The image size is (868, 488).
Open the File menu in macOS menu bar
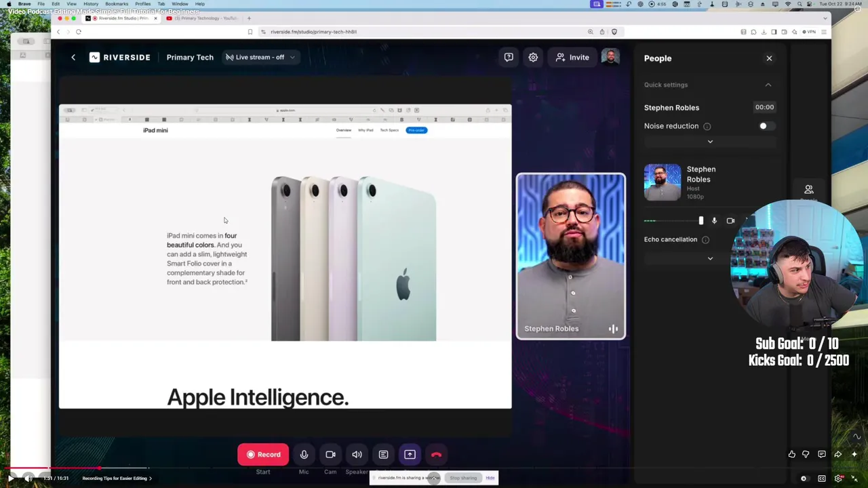click(41, 4)
